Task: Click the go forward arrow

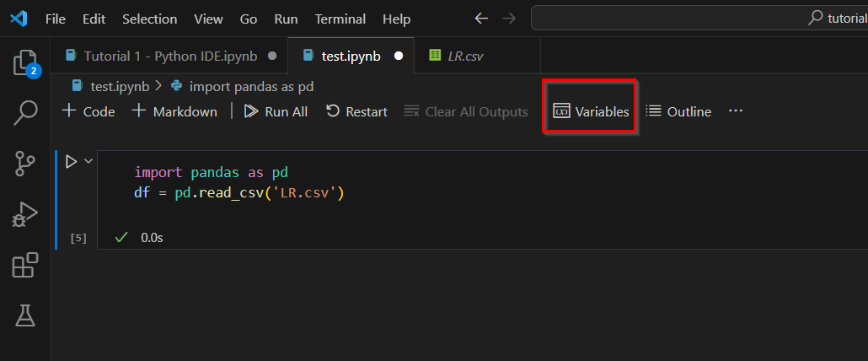Action: (x=509, y=19)
